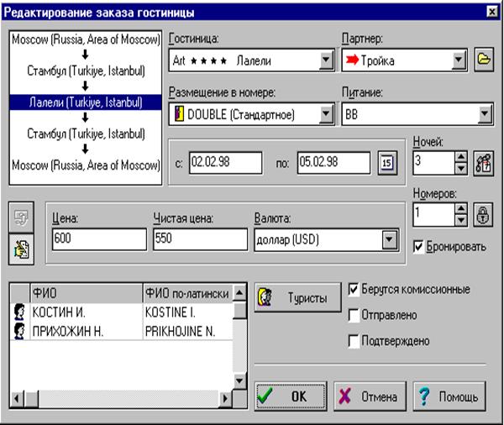Open the Питание meal plan dropdown
Screen dimensions: 504x425
484,113
